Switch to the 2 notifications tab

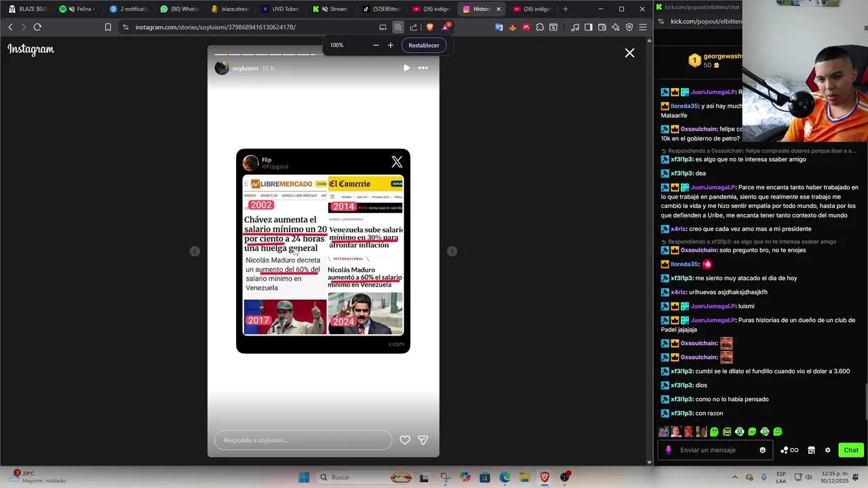(129, 9)
